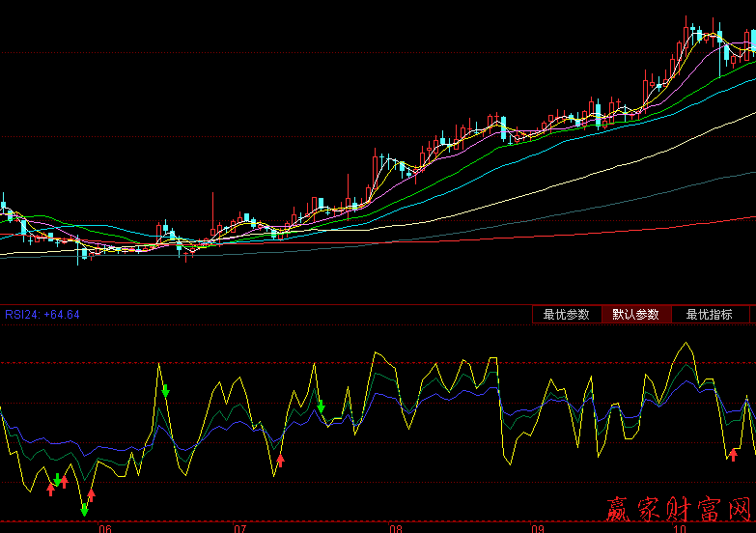This screenshot has width=756, height=533.
Task: Click the green down arrow at the RSI peak after 06
Action: point(166,390)
